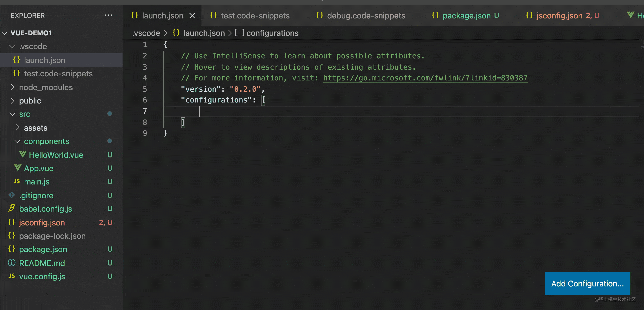Select configurations in the breadcrumb bar
Screen dimensions: 644x310
(x=272, y=33)
